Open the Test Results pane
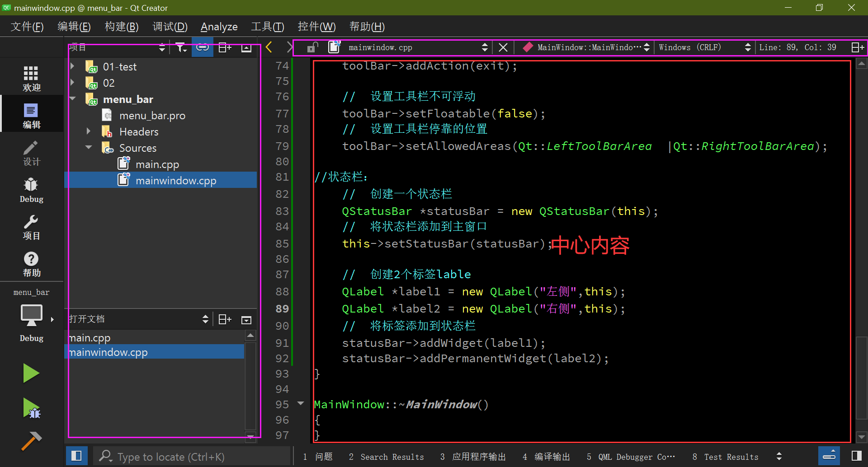The image size is (868, 467). click(726, 457)
